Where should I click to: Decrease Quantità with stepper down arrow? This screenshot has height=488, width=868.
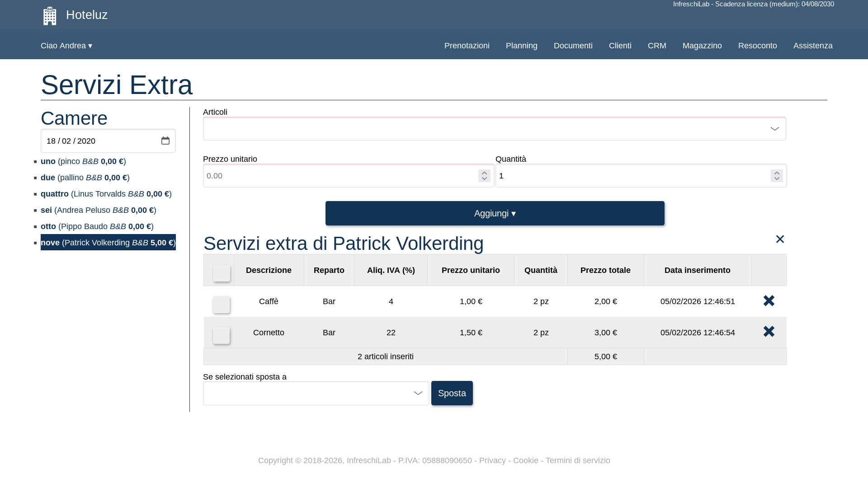777,178
